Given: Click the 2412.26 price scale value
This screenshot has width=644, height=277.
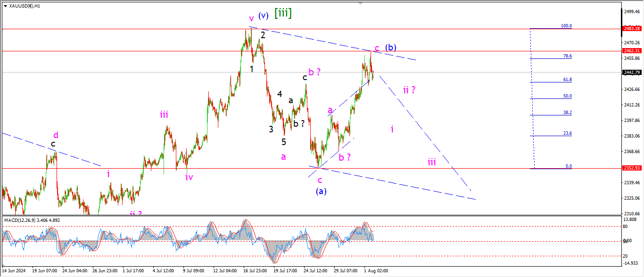Looking at the screenshot, I should click(631, 105).
